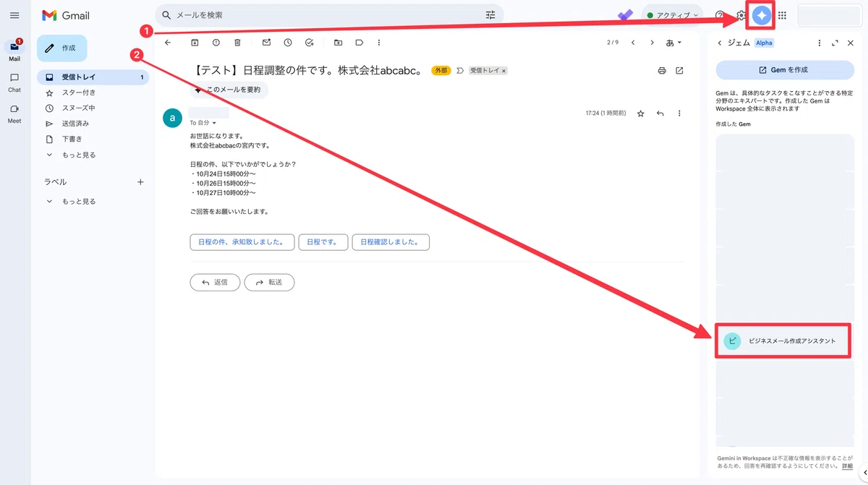
Task: Open the main menu hamburger icon
Action: tap(14, 15)
